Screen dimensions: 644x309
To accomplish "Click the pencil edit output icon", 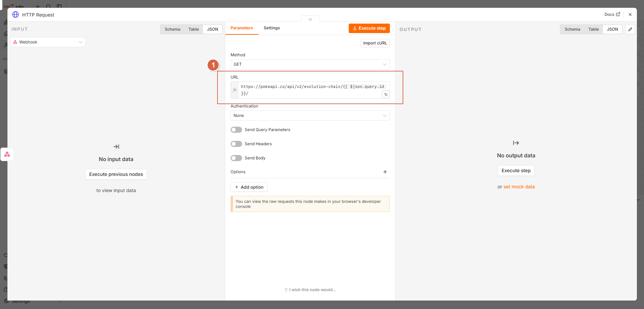I will click(630, 29).
